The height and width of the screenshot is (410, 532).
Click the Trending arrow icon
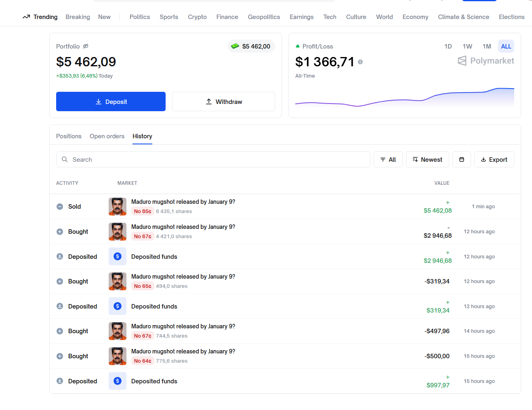tap(26, 17)
